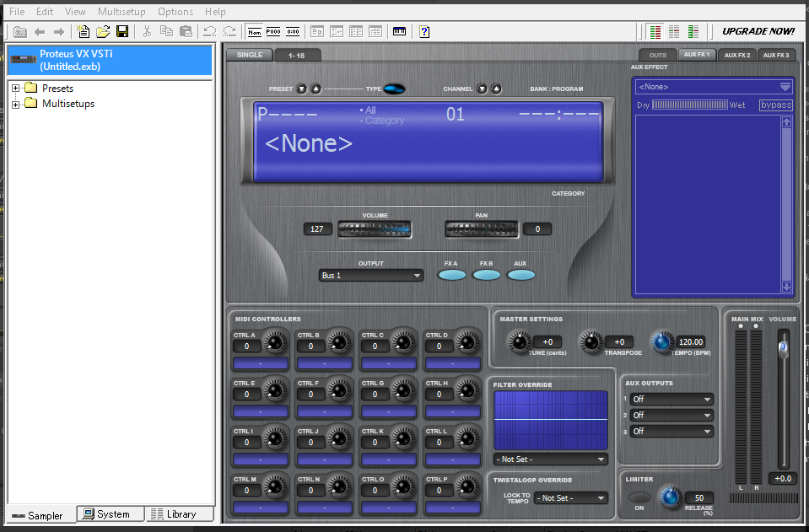Toggle the aux effect bypass button
The height and width of the screenshot is (532, 809).
[x=775, y=105]
